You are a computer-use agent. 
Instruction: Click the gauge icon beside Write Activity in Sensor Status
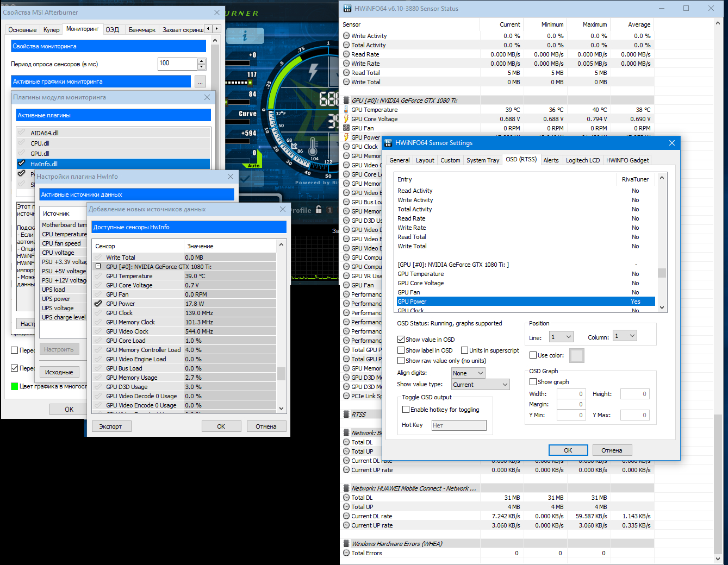click(346, 36)
